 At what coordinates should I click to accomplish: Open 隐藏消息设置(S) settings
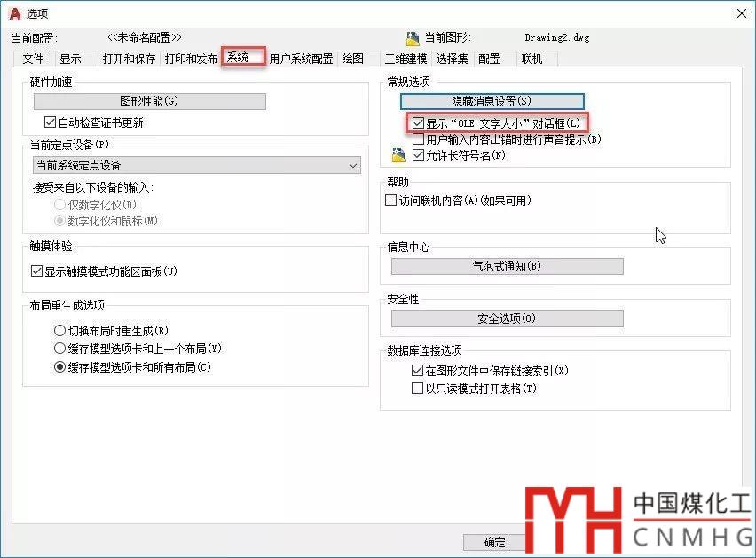(492, 101)
